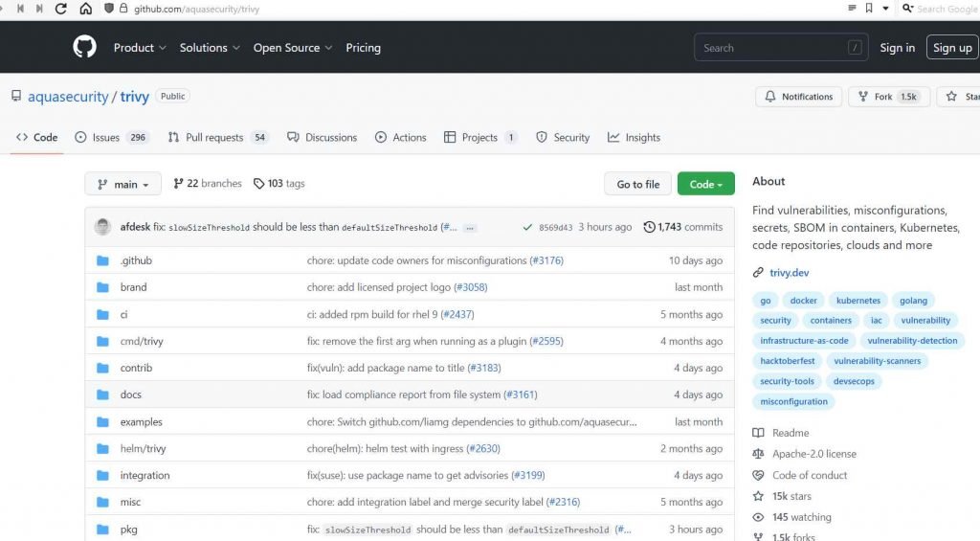Open the Apache-2.0 license link
This screenshot has width=980, height=541.
coord(814,454)
